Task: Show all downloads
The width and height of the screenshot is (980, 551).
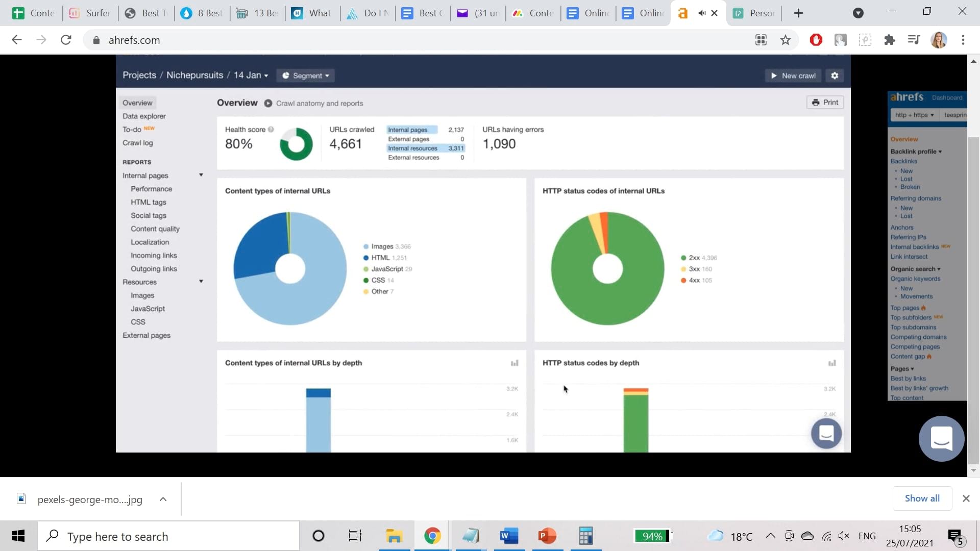Action: (922, 498)
